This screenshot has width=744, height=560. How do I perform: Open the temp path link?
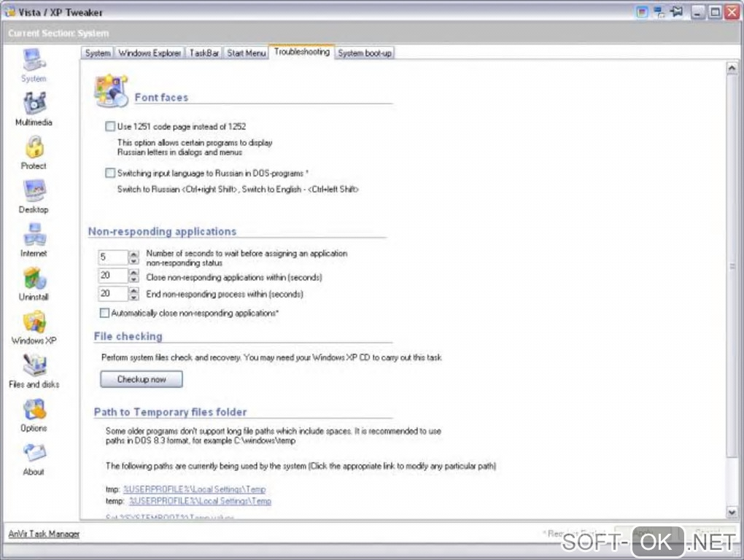pyautogui.click(x=201, y=501)
